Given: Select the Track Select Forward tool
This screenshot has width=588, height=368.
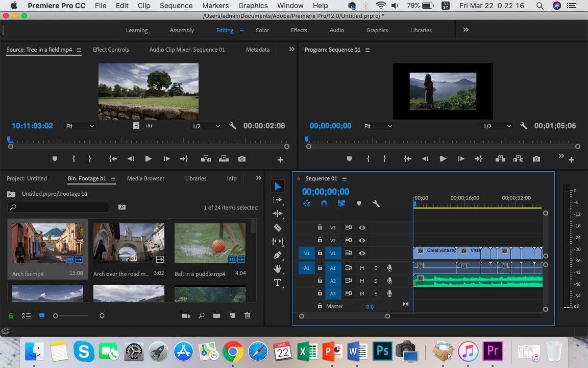Looking at the screenshot, I should click(x=278, y=200).
